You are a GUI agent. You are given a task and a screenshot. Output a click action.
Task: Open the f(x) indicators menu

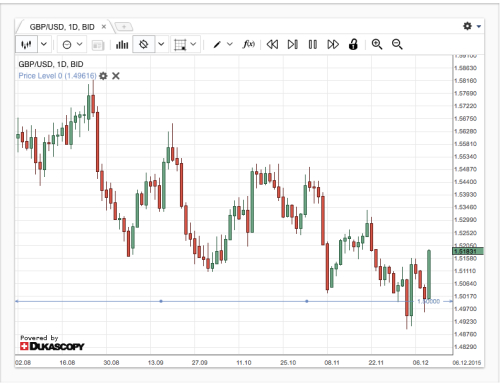pos(249,44)
